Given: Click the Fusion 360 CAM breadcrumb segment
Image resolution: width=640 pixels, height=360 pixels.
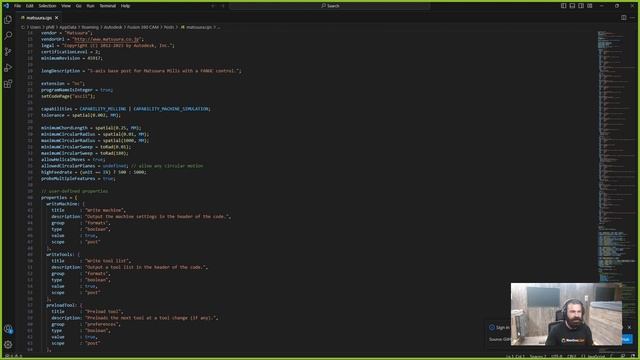Looking at the screenshot, I should click(x=142, y=27).
